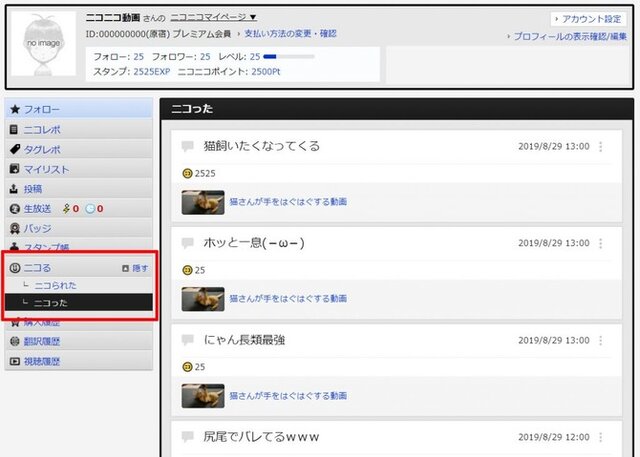Click the yellow nicoru icon beside 2525

(x=187, y=173)
